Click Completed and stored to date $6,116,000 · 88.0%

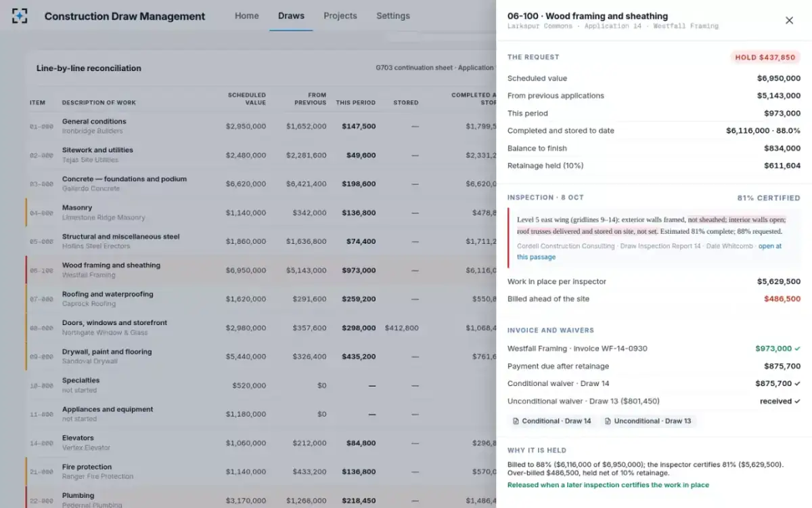click(x=654, y=131)
